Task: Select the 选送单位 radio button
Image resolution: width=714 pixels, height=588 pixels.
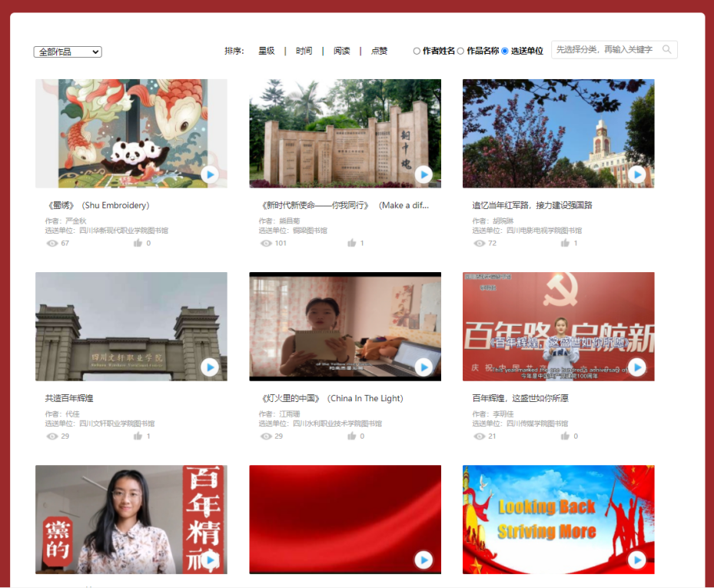Action: [x=505, y=51]
